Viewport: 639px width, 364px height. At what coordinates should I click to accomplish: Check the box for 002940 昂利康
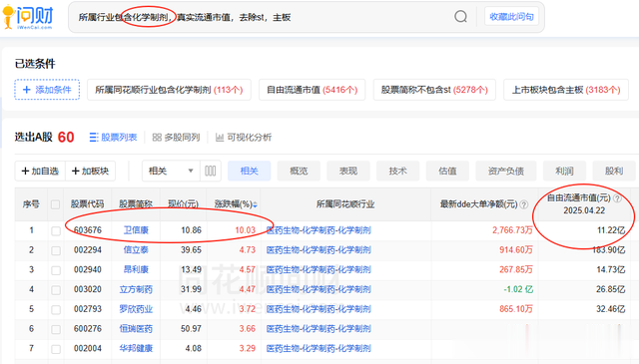click(x=56, y=270)
